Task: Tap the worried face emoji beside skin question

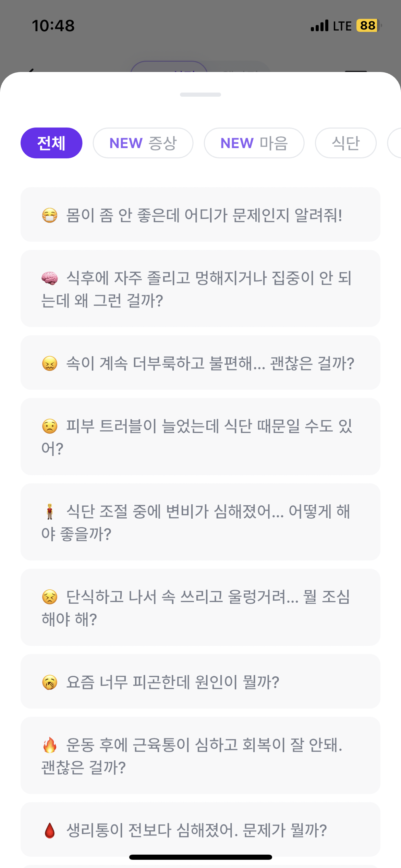Action: coord(50,426)
